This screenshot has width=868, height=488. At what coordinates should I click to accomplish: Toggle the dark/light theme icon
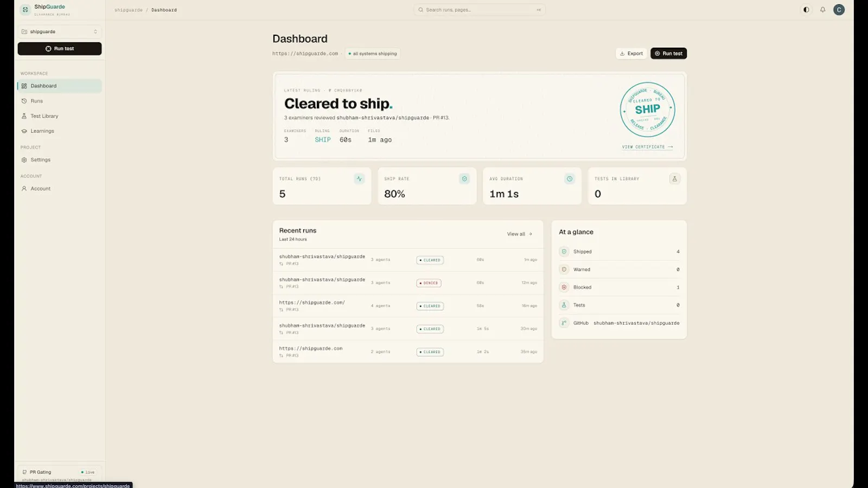(x=806, y=10)
